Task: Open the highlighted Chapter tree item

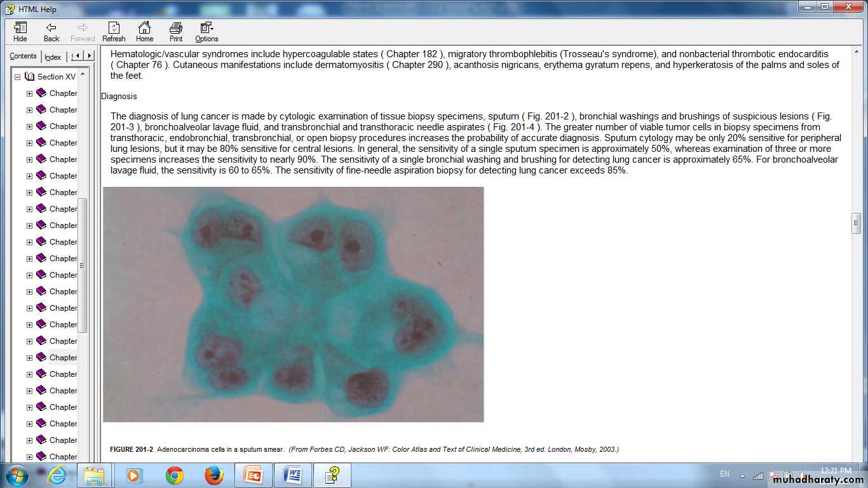Action: (x=63, y=358)
